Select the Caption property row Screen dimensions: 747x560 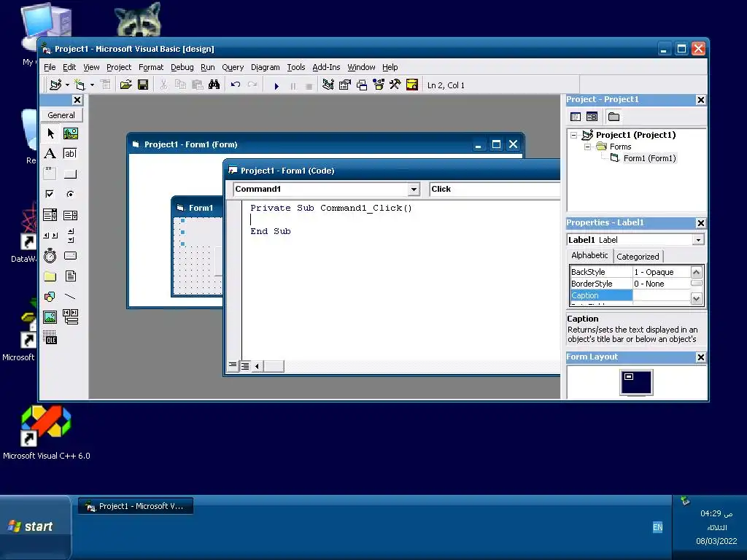tap(630, 295)
